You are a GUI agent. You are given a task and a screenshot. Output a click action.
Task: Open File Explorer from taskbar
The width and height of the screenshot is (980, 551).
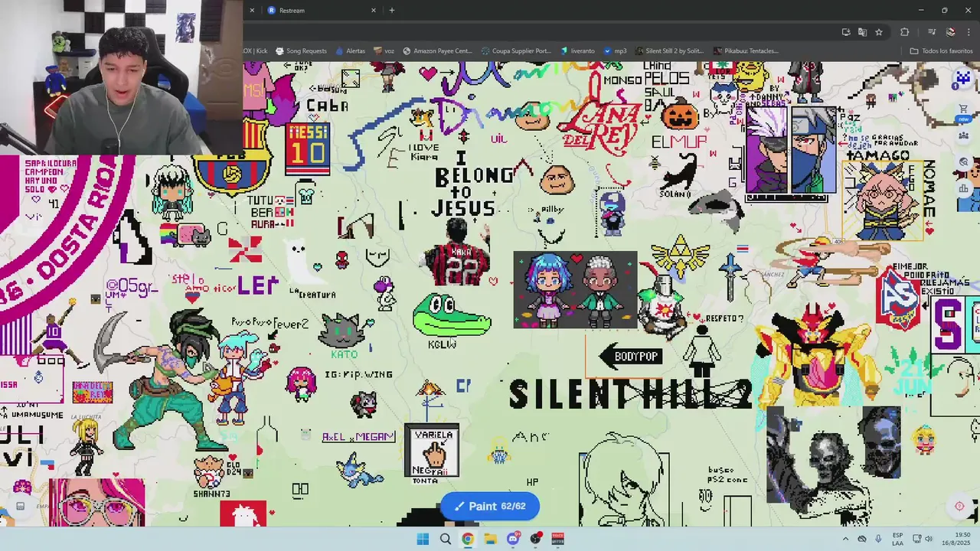(x=490, y=539)
